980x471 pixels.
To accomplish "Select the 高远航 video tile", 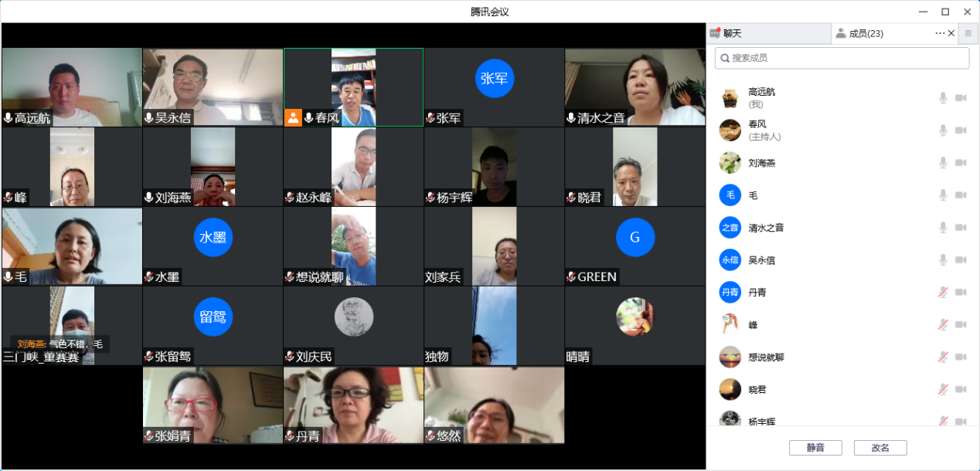I will click(x=72, y=87).
